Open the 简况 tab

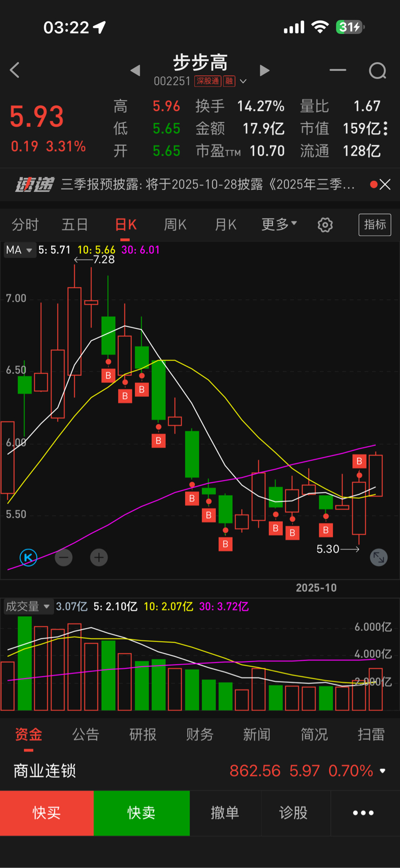pyautogui.click(x=314, y=735)
